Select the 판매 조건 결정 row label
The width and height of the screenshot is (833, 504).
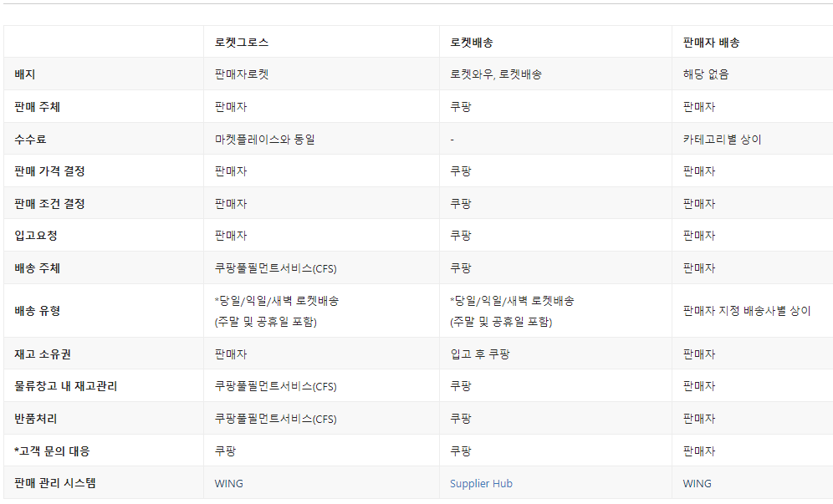point(50,203)
